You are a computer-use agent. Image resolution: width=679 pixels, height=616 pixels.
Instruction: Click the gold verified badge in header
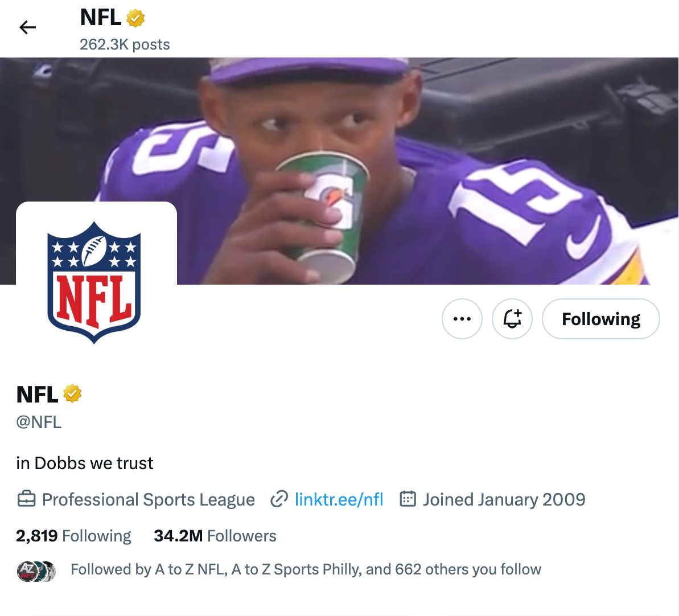click(135, 18)
